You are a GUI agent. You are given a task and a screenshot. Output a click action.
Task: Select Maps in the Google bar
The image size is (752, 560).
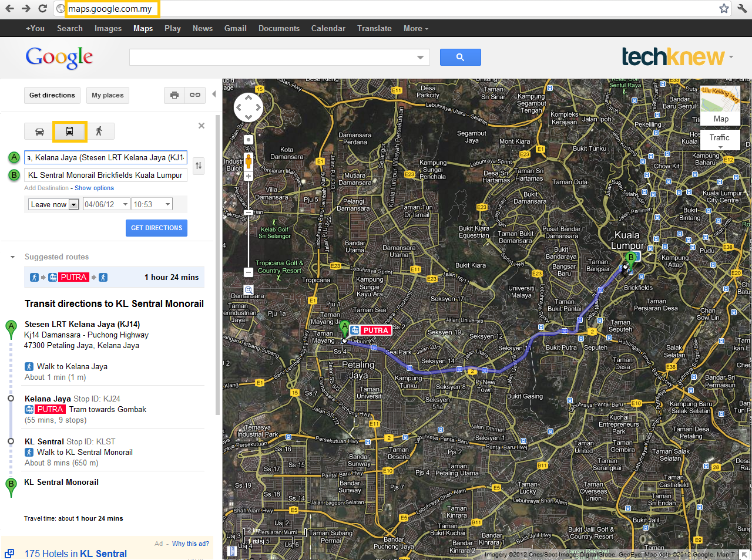click(x=143, y=28)
